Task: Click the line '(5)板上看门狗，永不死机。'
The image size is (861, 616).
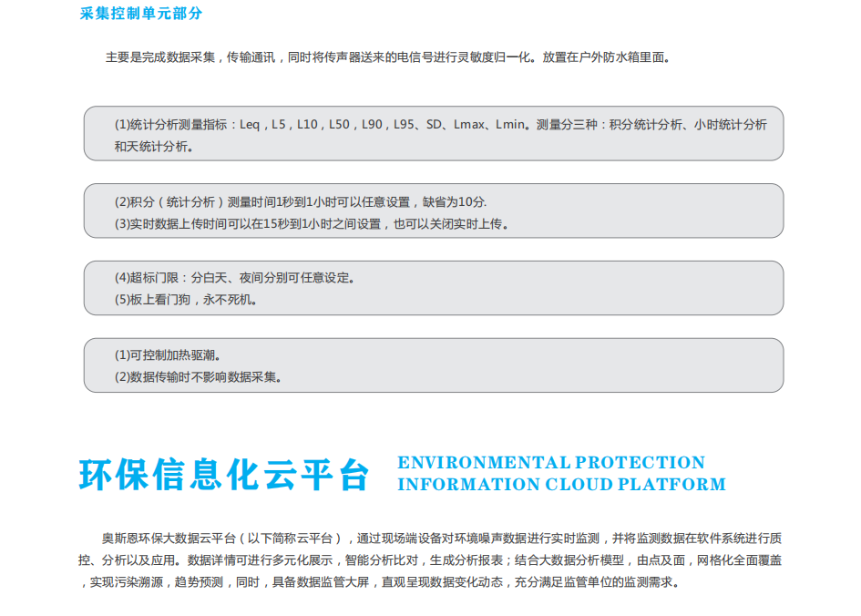Action: click(x=186, y=300)
